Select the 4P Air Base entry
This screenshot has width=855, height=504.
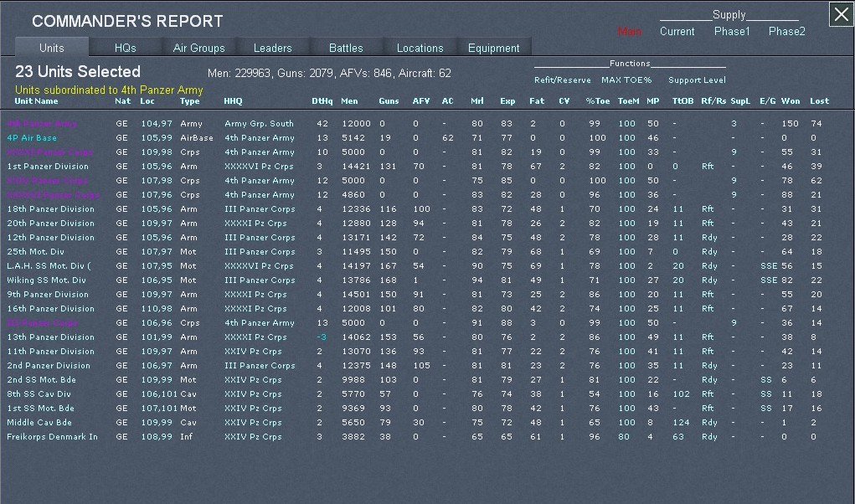point(32,138)
